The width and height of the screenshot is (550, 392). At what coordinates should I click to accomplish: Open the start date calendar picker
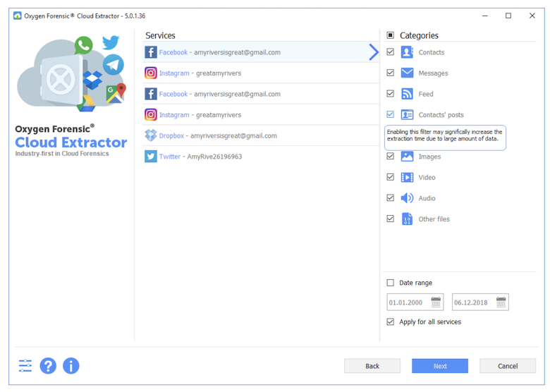[x=436, y=302]
